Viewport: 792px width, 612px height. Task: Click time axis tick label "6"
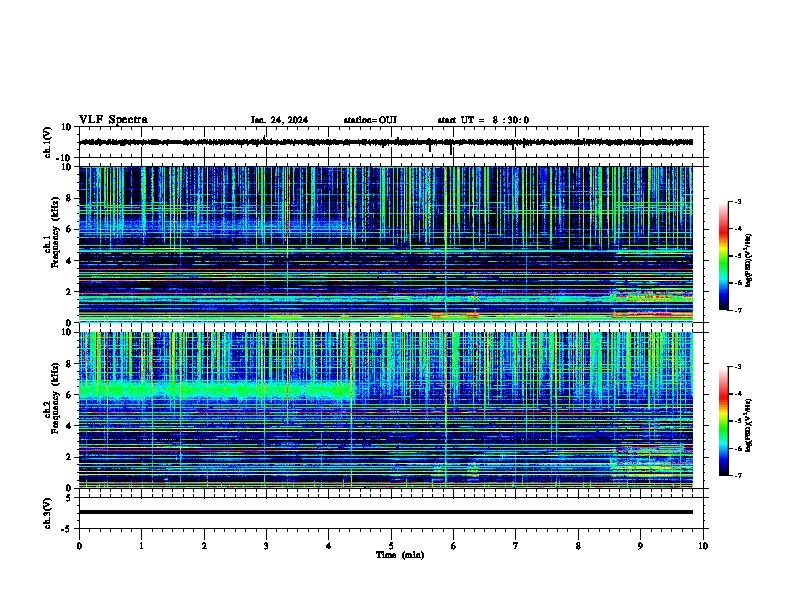tap(453, 546)
